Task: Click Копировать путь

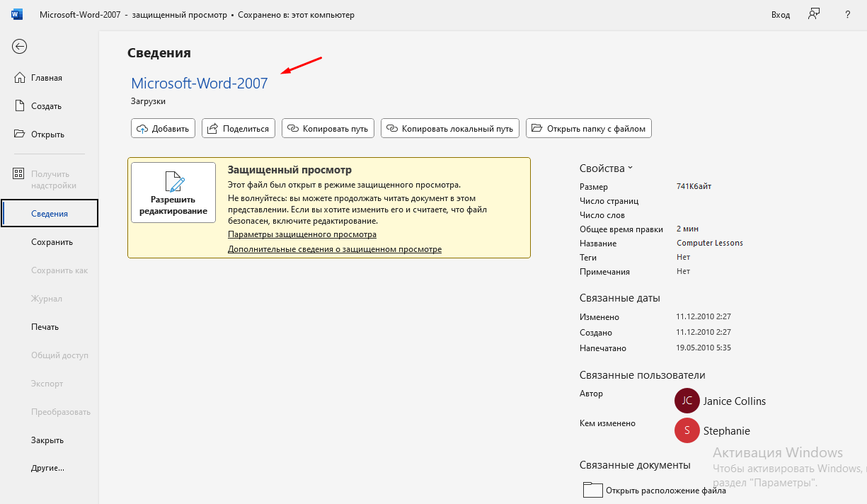Action: pos(328,128)
